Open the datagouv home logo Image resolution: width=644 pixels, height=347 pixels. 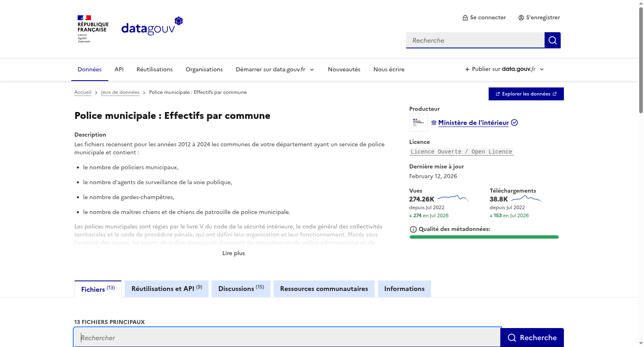152,26
